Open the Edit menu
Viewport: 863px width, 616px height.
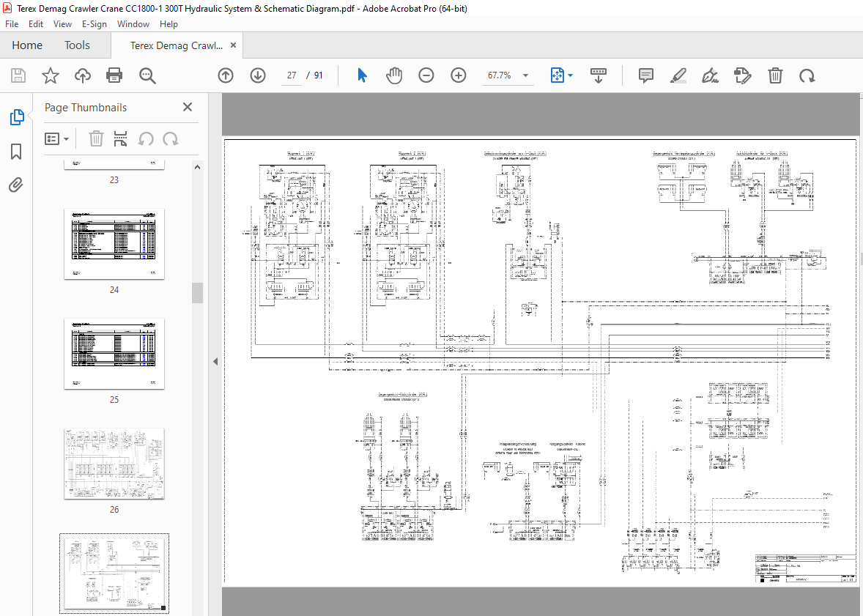36,24
